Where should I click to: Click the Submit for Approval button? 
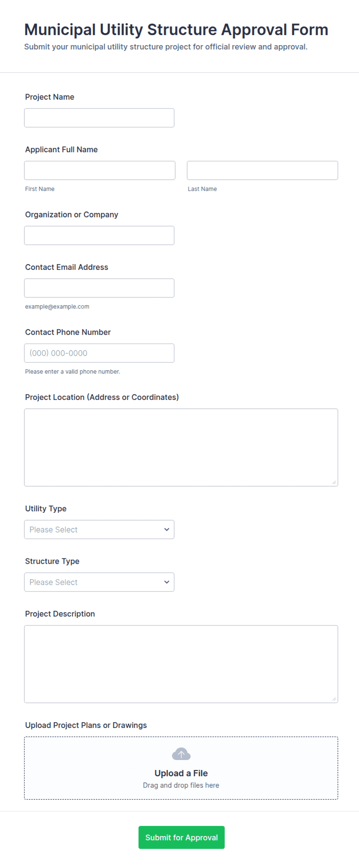tap(181, 837)
